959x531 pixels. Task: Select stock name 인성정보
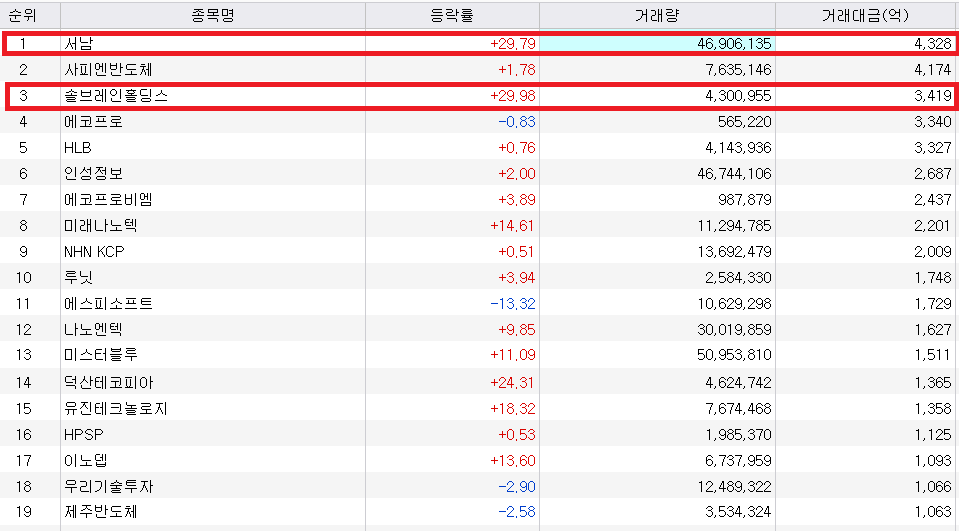tap(94, 174)
